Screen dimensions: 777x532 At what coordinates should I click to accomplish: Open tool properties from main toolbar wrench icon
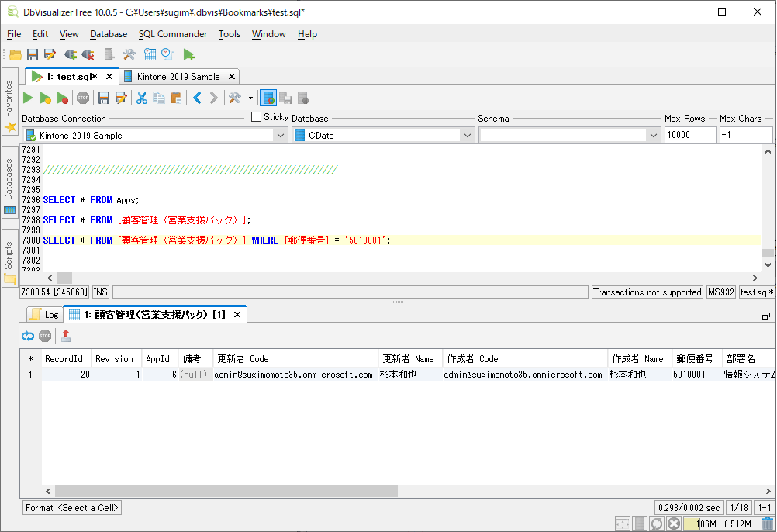(129, 54)
